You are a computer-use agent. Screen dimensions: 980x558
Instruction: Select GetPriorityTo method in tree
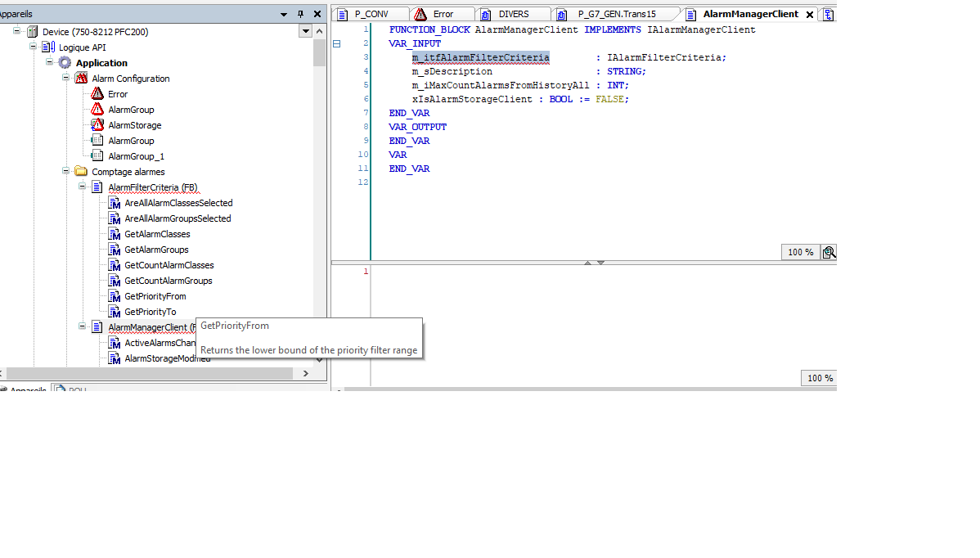point(150,312)
